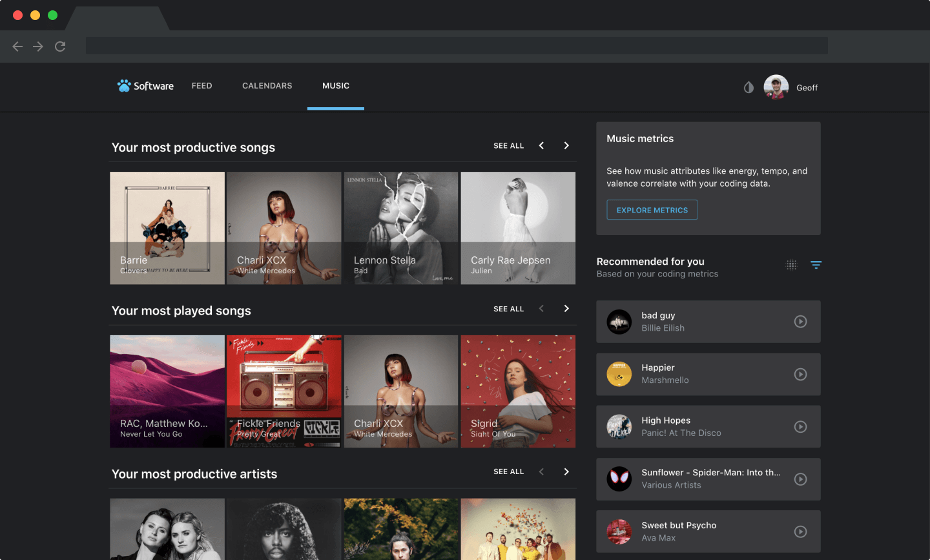Open the CALENDARS tab
The height and width of the screenshot is (560, 930).
pyautogui.click(x=267, y=85)
